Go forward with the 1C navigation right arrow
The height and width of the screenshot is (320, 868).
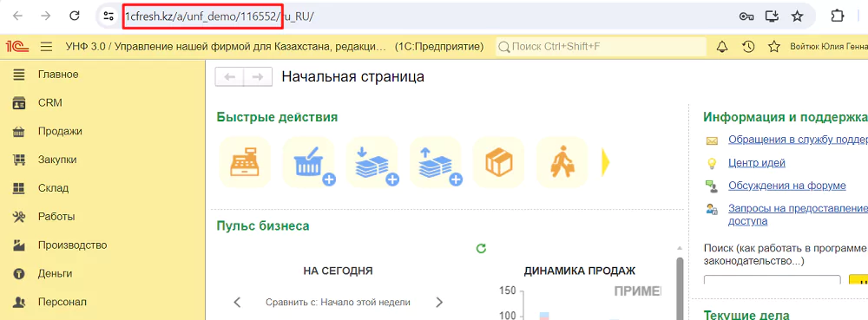point(258,77)
